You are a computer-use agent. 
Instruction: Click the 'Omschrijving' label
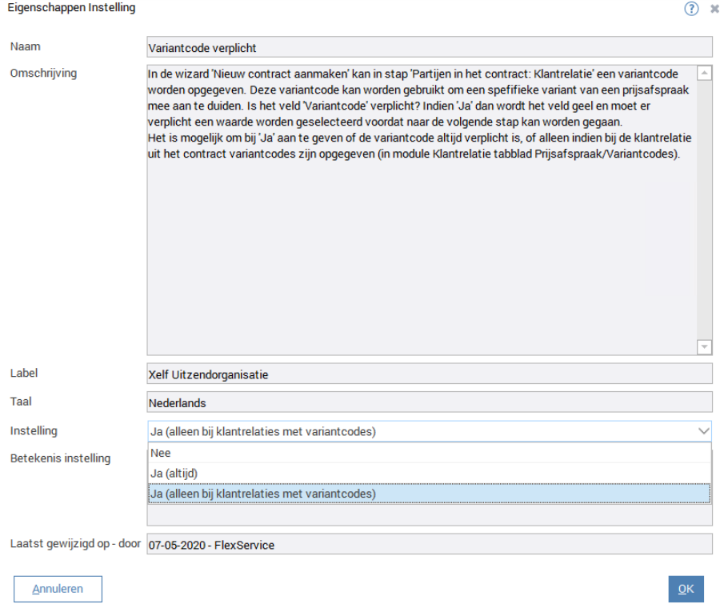pyautogui.click(x=43, y=73)
